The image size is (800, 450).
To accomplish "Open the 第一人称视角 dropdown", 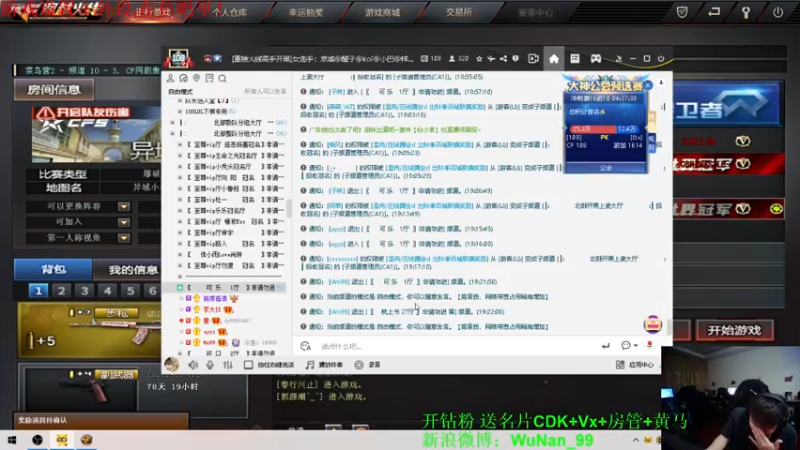I will [123, 238].
